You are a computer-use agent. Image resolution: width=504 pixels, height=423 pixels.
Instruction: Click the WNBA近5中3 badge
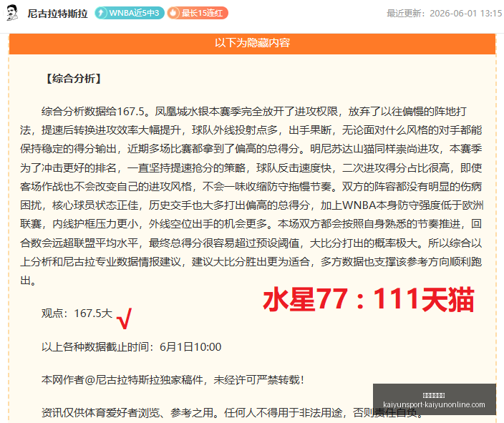[x=130, y=13]
